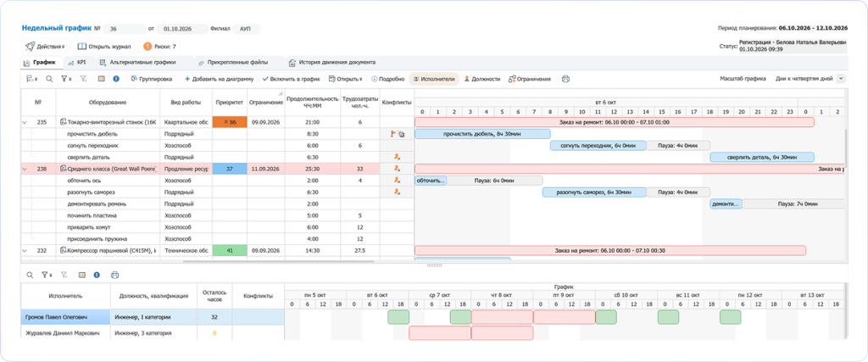Click clear-filter icon in upper toolbar
Viewport: 868px width, 362px height.
coord(83,79)
